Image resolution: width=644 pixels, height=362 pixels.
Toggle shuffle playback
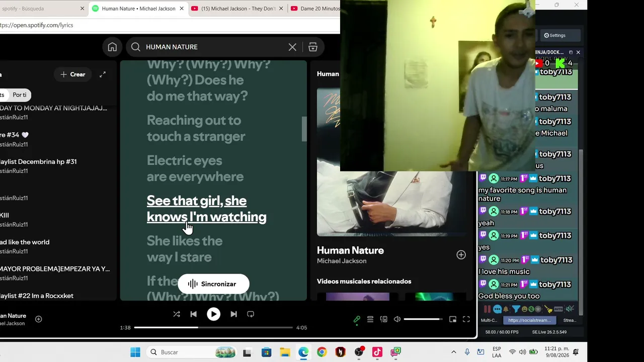[x=177, y=314]
